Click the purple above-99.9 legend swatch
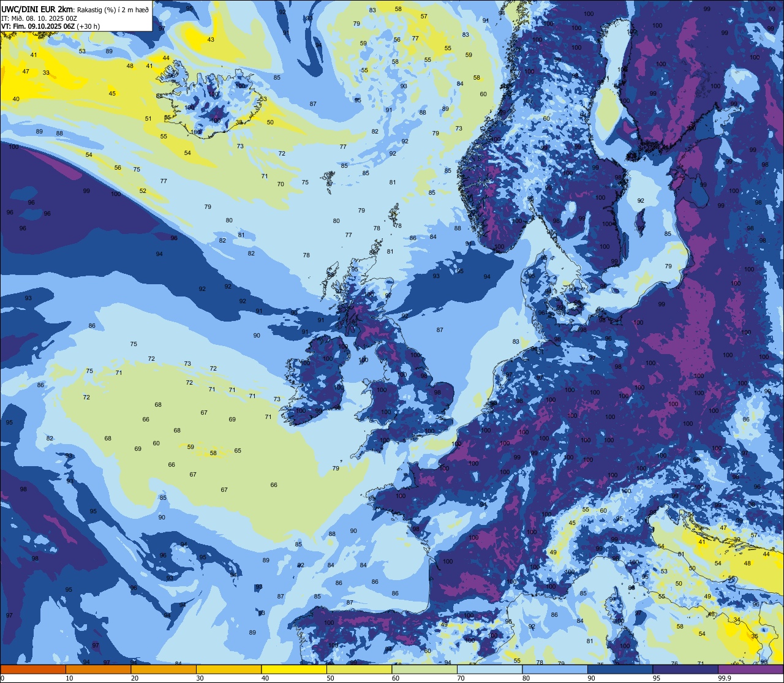This screenshot has width=784, height=683. coord(750,670)
